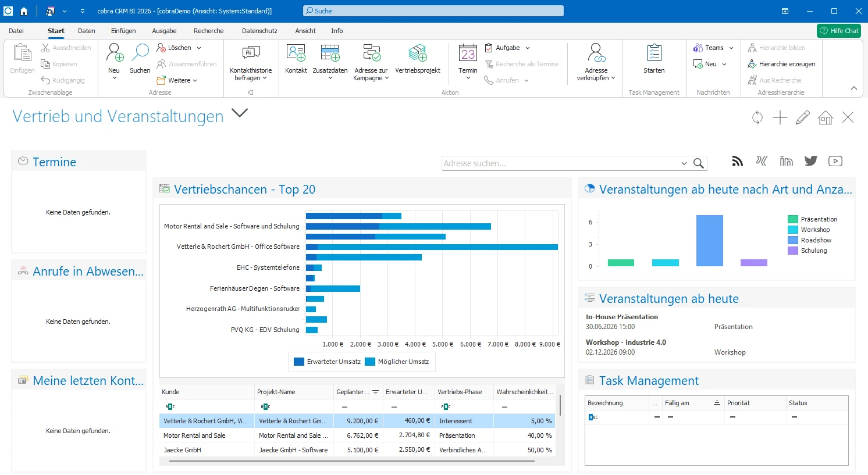Image resolution: width=868 pixels, height=475 pixels.
Task: Expand the dashboard title chevron
Action: tap(240, 113)
